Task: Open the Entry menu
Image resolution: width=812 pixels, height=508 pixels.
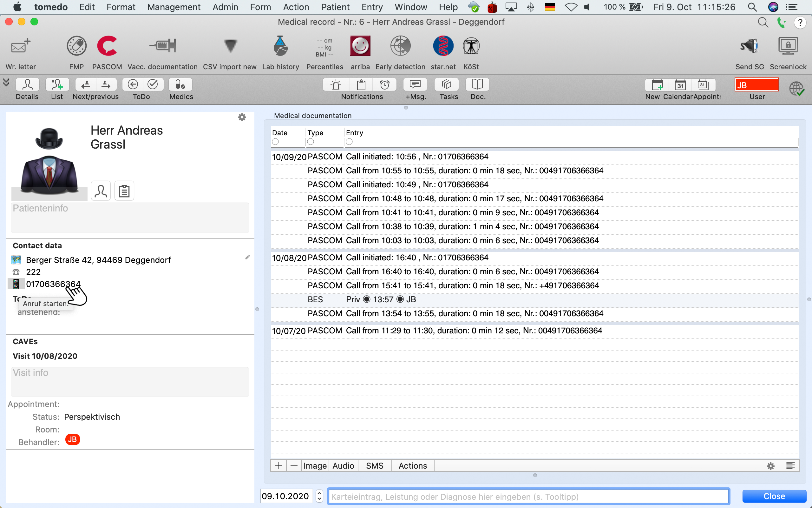Action: 372,7
